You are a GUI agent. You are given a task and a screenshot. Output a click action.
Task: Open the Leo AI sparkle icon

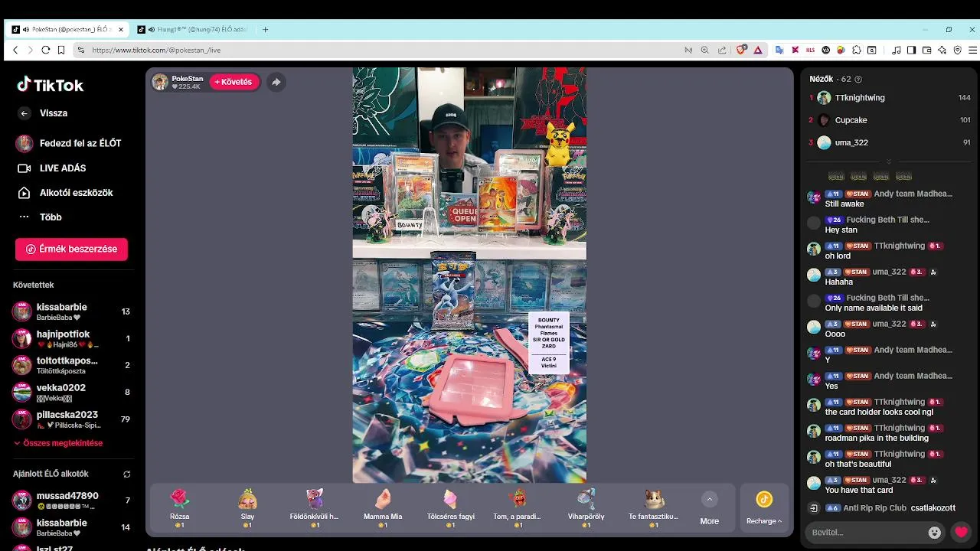(x=942, y=50)
